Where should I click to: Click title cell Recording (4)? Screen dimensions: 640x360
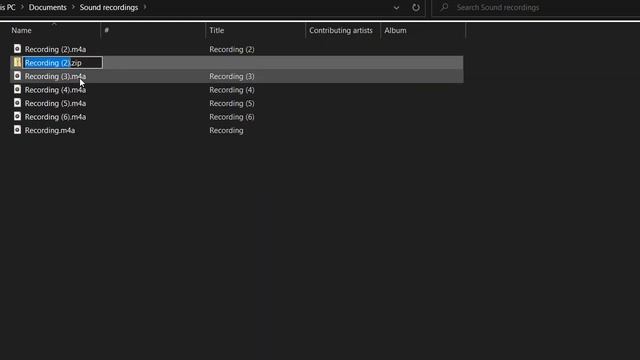click(231, 89)
